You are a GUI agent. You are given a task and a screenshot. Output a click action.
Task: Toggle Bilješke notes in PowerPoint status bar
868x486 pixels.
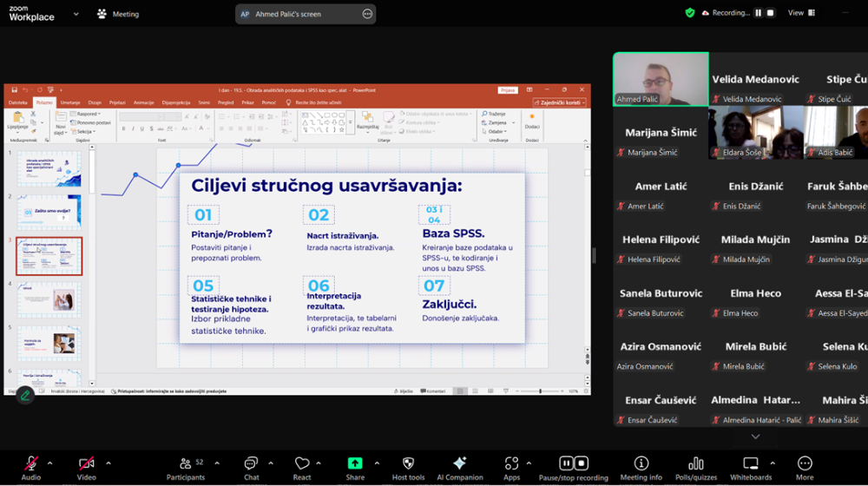(x=404, y=391)
